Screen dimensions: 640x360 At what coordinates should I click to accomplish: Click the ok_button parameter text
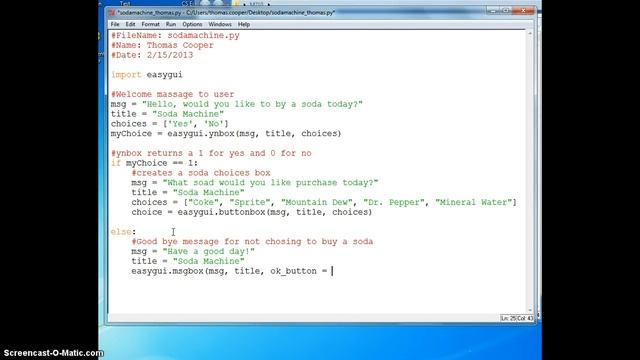point(293,271)
